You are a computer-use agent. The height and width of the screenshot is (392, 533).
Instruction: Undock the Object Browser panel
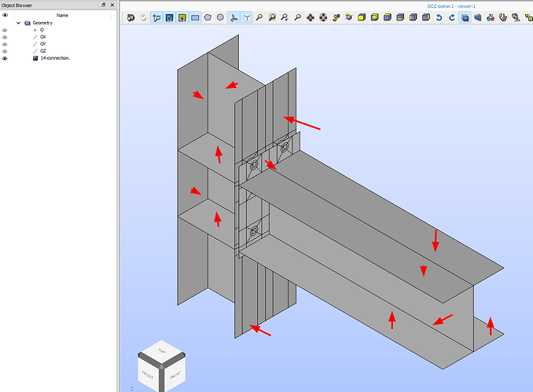point(103,5)
